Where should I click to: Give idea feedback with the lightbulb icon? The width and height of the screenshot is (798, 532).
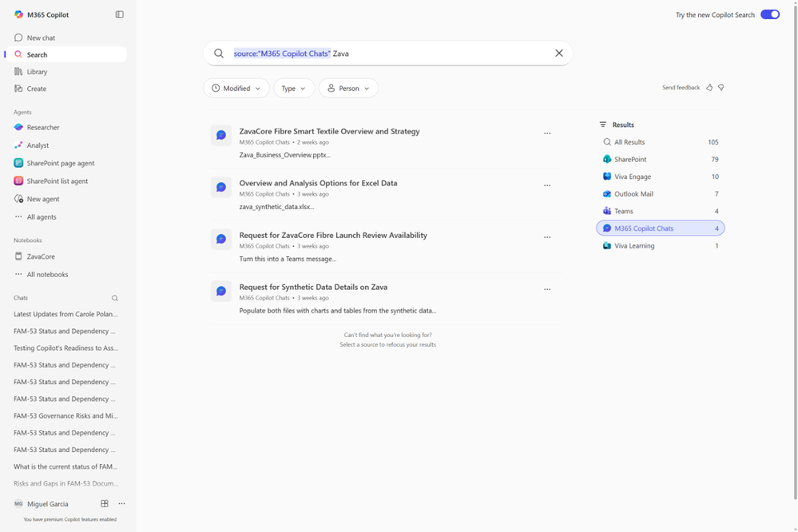(x=721, y=87)
